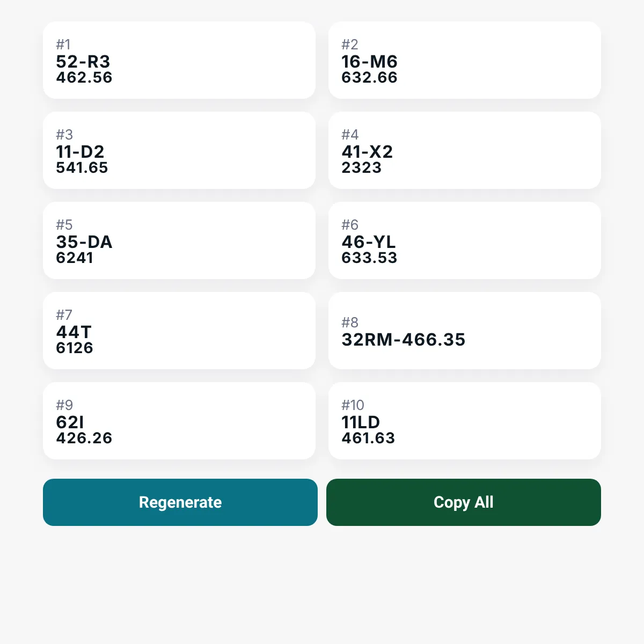Click the value 6126 in card #7
The height and width of the screenshot is (644, 644).
click(x=75, y=348)
